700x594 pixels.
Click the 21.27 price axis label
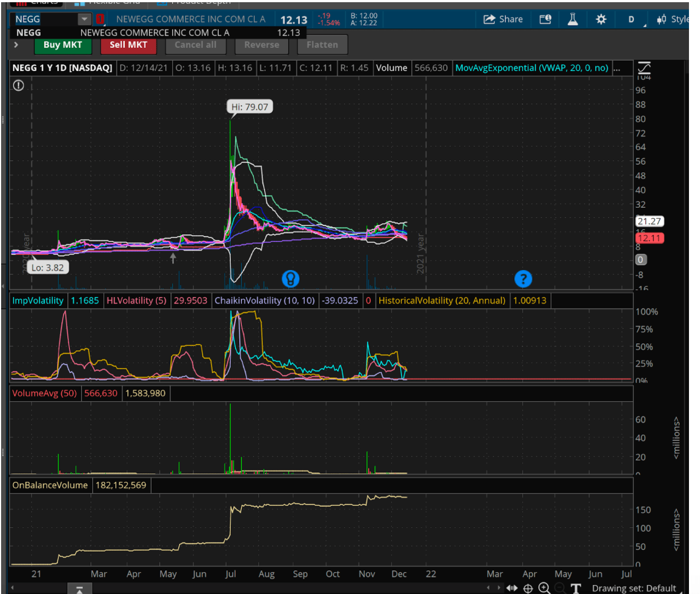click(649, 221)
